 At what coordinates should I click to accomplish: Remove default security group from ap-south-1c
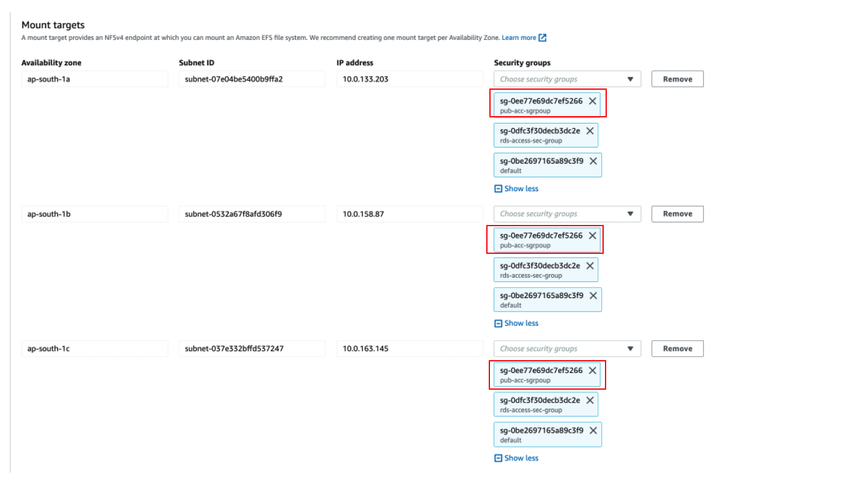(593, 430)
